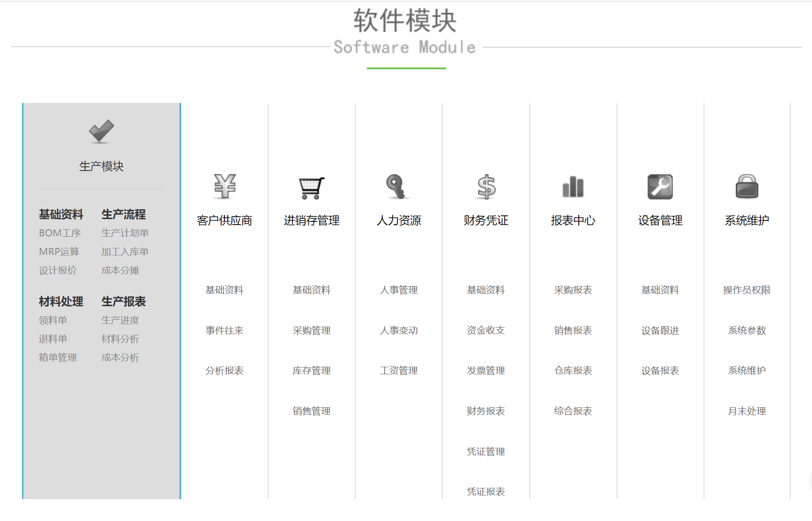The width and height of the screenshot is (812, 521).
Task: Select 分析报表 under 客户供应商
Action: (x=224, y=370)
